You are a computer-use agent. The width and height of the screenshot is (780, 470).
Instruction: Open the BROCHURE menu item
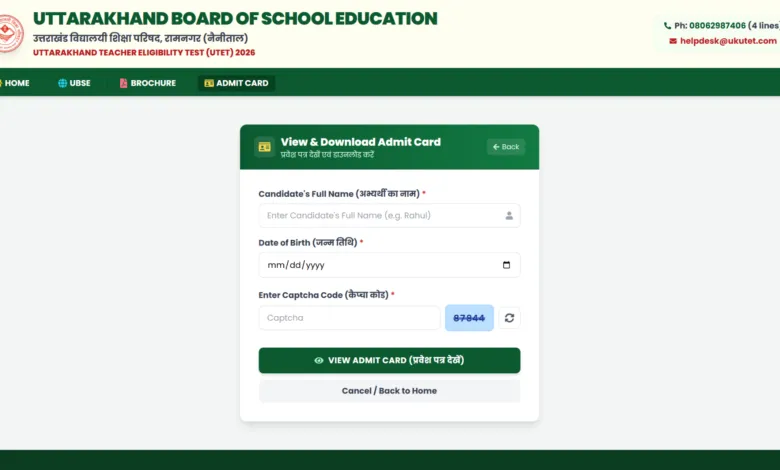pyautogui.click(x=148, y=83)
